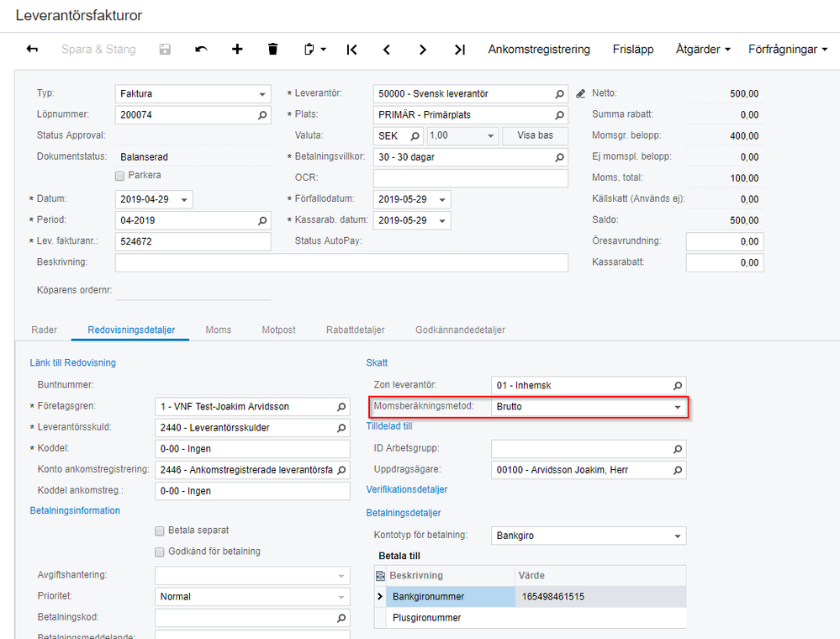Click the Frisläpp button

[x=633, y=50]
